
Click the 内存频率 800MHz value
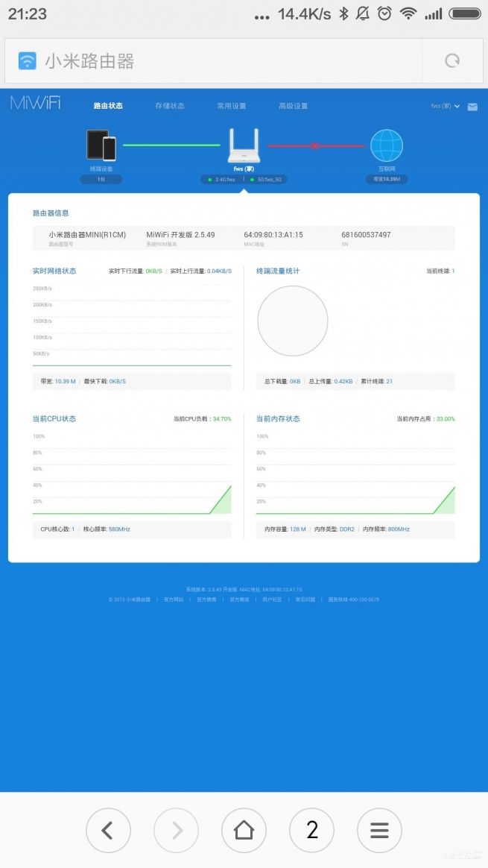tap(399, 529)
